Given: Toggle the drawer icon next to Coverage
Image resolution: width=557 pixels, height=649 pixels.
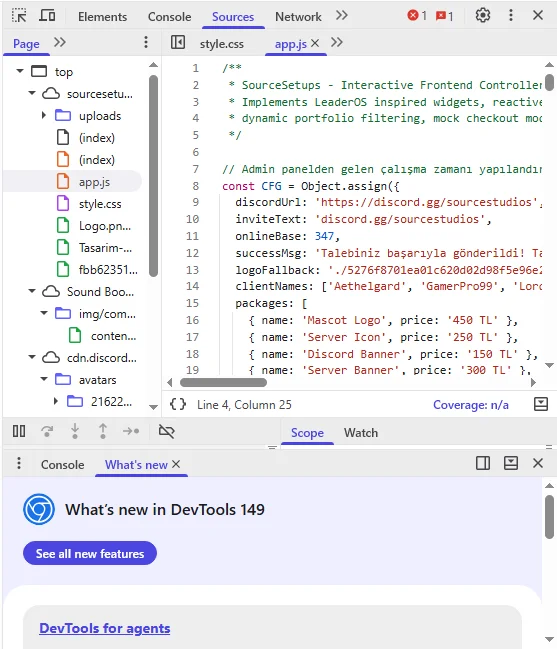Looking at the screenshot, I should pos(541,404).
